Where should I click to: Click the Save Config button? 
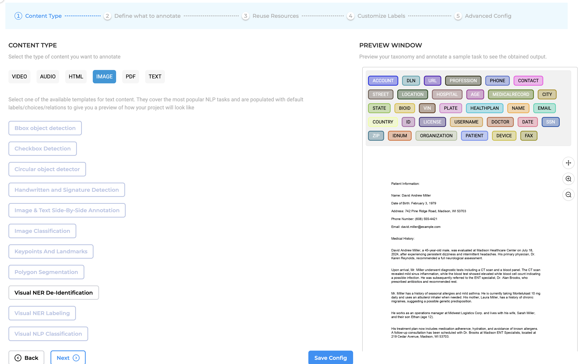pos(330,358)
